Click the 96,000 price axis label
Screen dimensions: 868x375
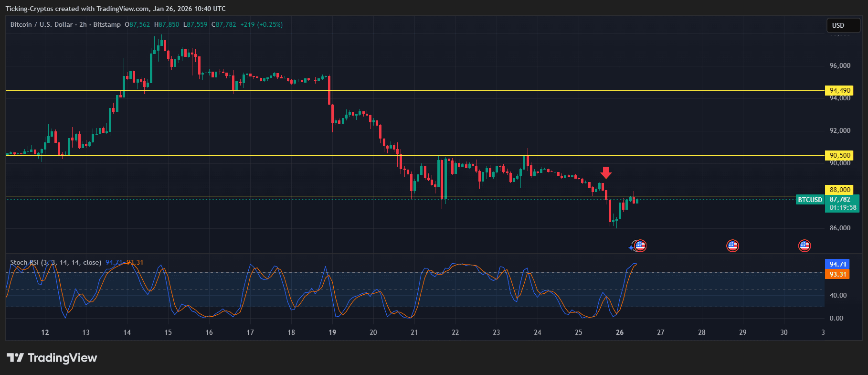(x=840, y=65)
